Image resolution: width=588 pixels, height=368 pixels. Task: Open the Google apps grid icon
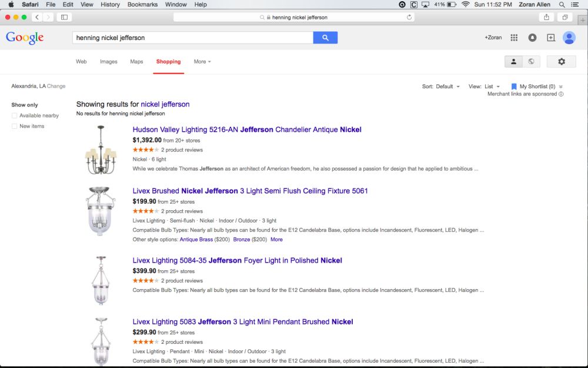(514, 38)
